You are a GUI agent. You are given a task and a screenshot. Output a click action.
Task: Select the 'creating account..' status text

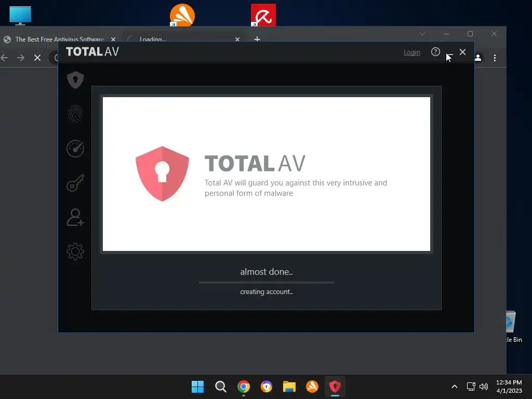267,292
